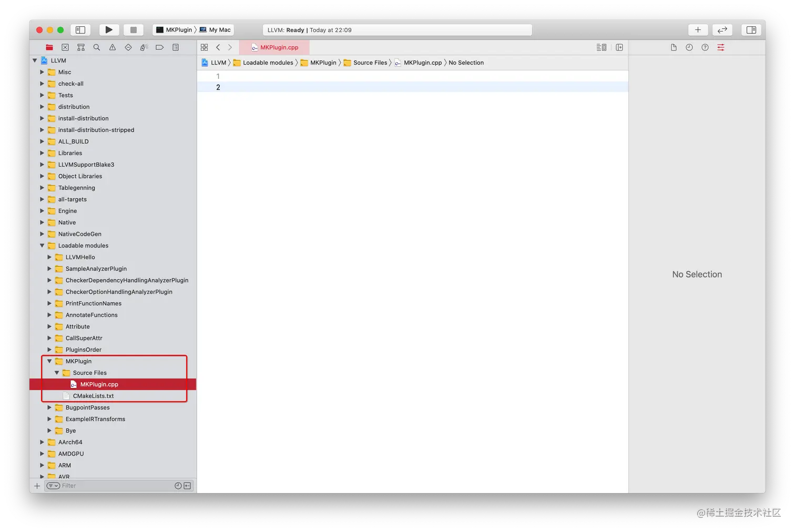Open the Debug navigator

[144, 47]
